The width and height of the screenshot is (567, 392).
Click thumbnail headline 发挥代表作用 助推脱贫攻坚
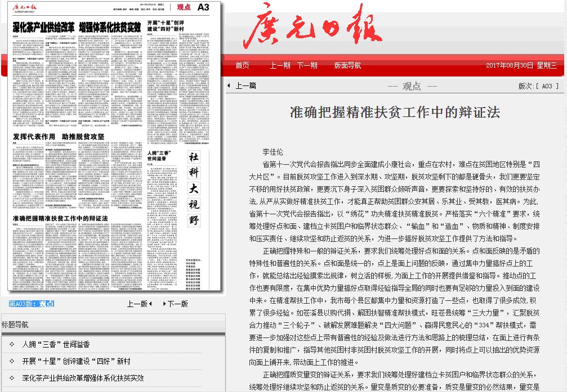(58, 137)
